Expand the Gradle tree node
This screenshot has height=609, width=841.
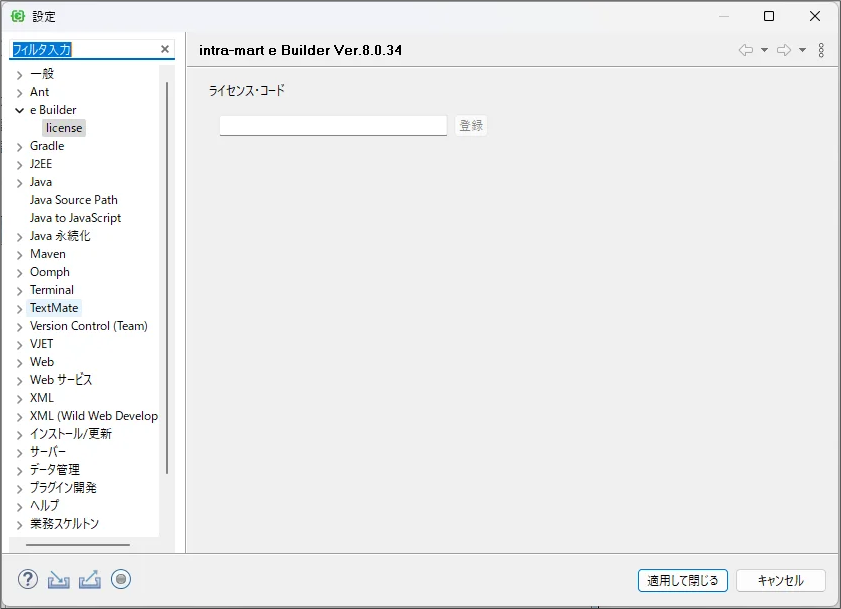19,146
